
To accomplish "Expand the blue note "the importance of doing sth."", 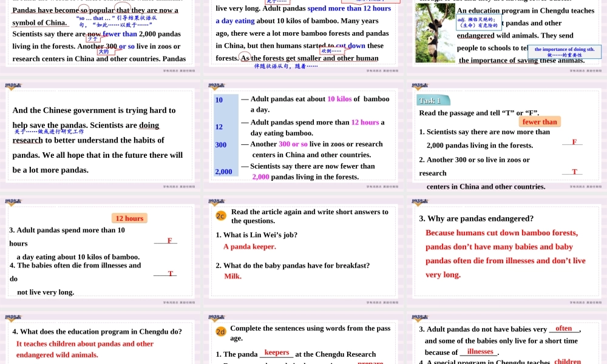I will 565,51.
